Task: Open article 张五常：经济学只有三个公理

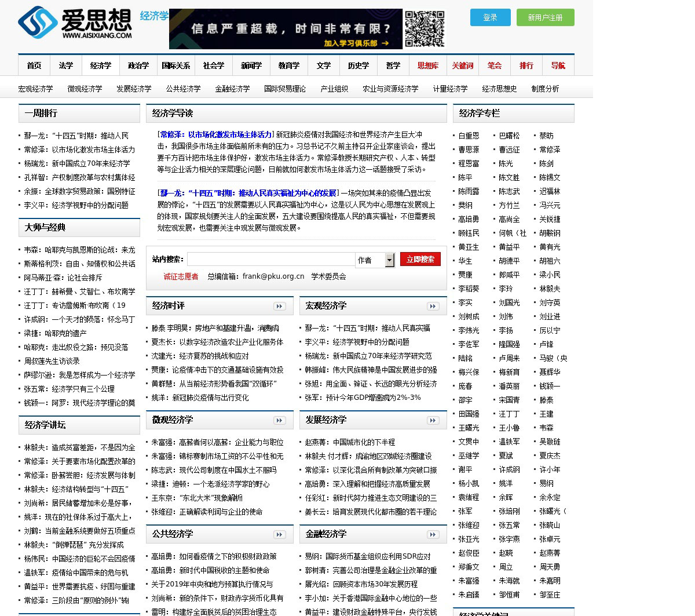Action: [x=69, y=389]
